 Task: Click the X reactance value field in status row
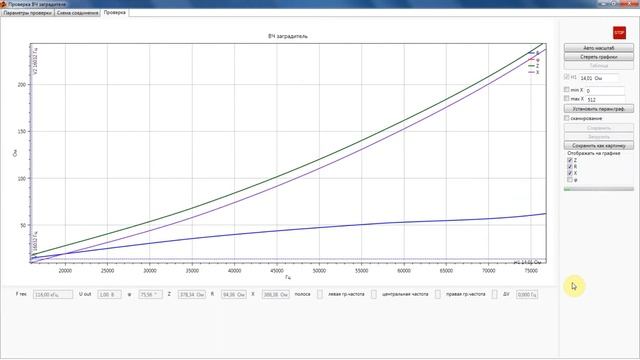click(276, 294)
